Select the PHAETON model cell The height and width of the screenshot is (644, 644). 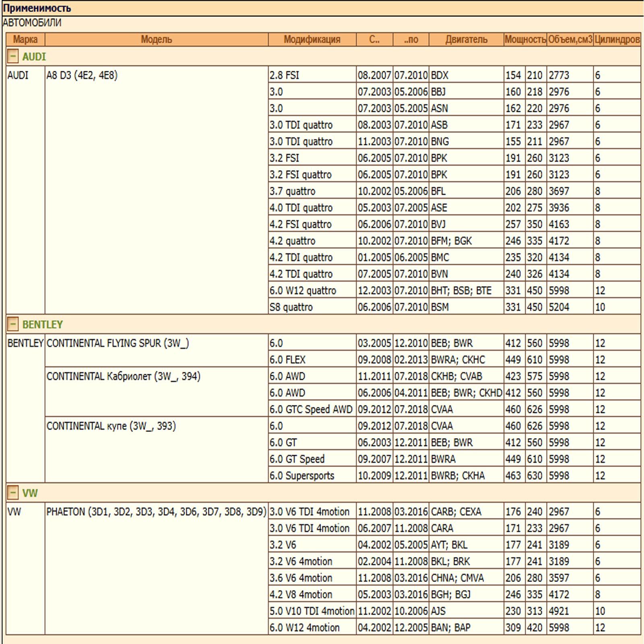(x=156, y=512)
